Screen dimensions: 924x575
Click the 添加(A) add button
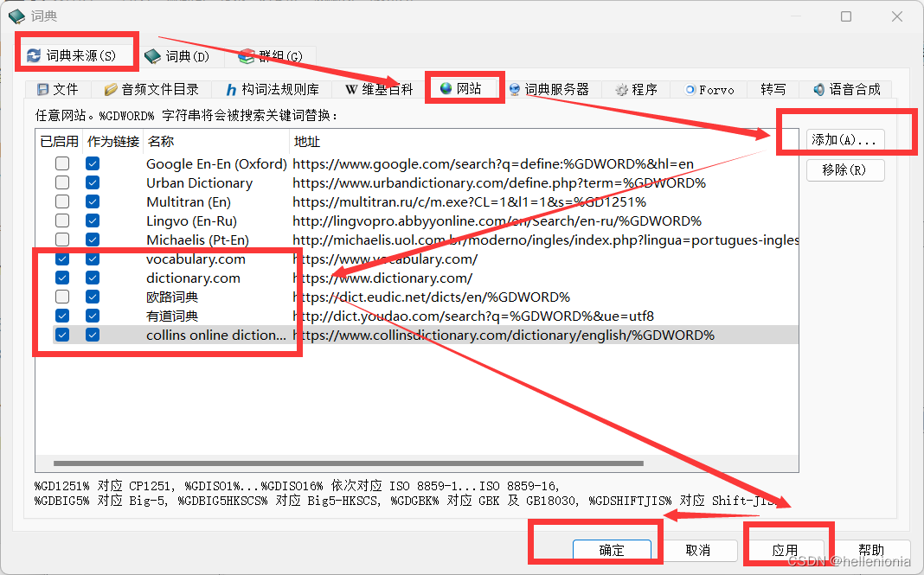pos(845,138)
